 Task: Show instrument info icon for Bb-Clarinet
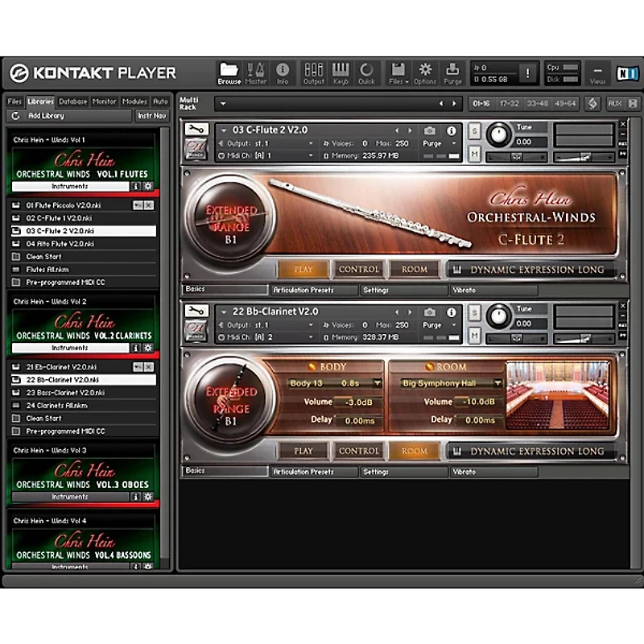tap(452, 312)
